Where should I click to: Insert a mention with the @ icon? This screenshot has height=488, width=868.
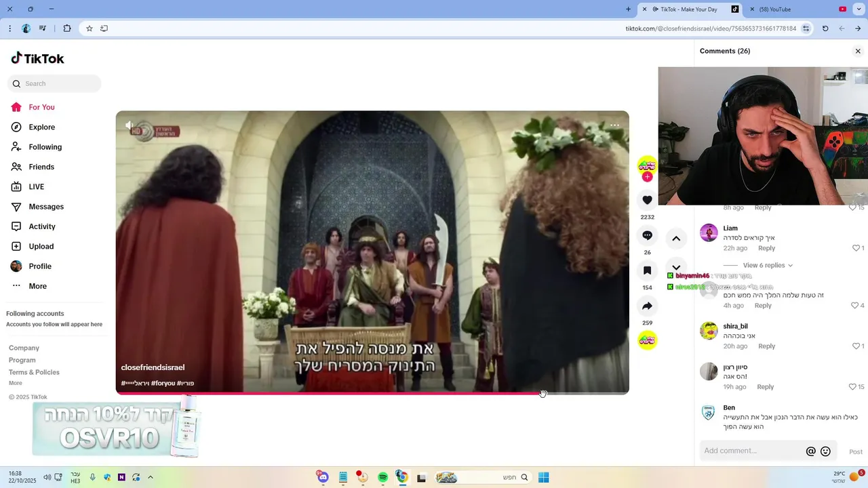coord(810,451)
